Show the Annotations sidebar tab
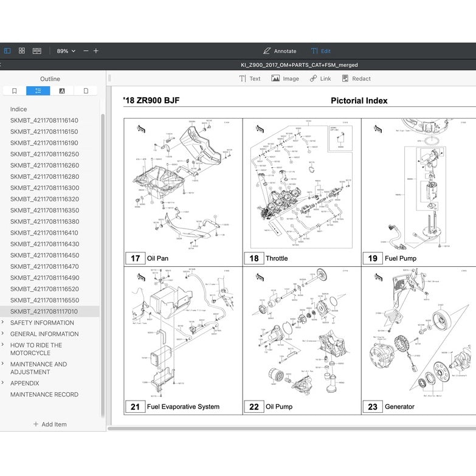Screen dimensions: 476x476 point(62,91)
